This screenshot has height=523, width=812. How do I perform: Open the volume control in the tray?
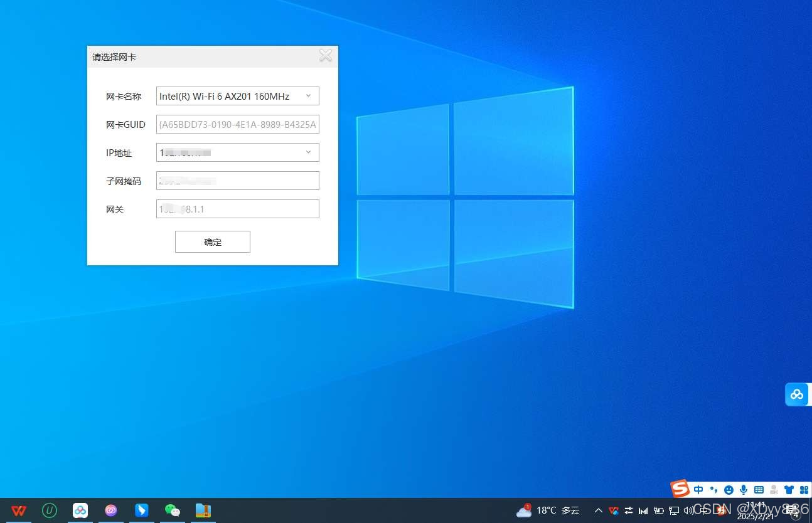[689, 510]
